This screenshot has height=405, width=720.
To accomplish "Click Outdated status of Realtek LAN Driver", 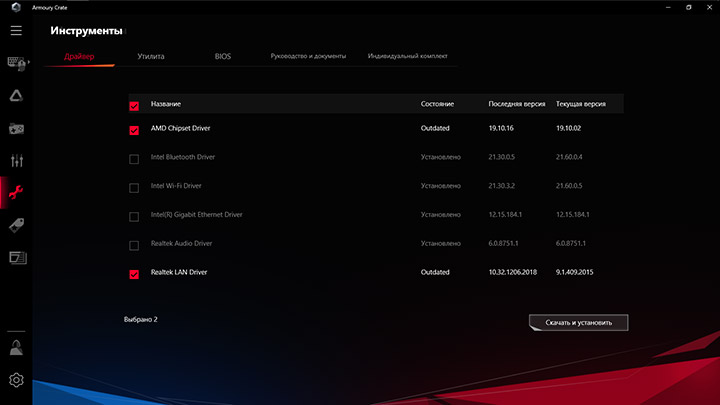I will click(435, 272).
